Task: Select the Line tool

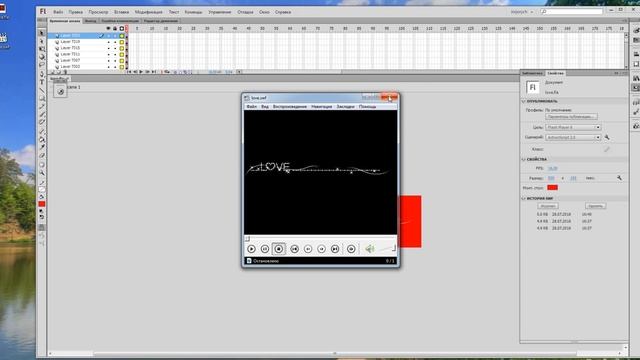Action: 42,90
